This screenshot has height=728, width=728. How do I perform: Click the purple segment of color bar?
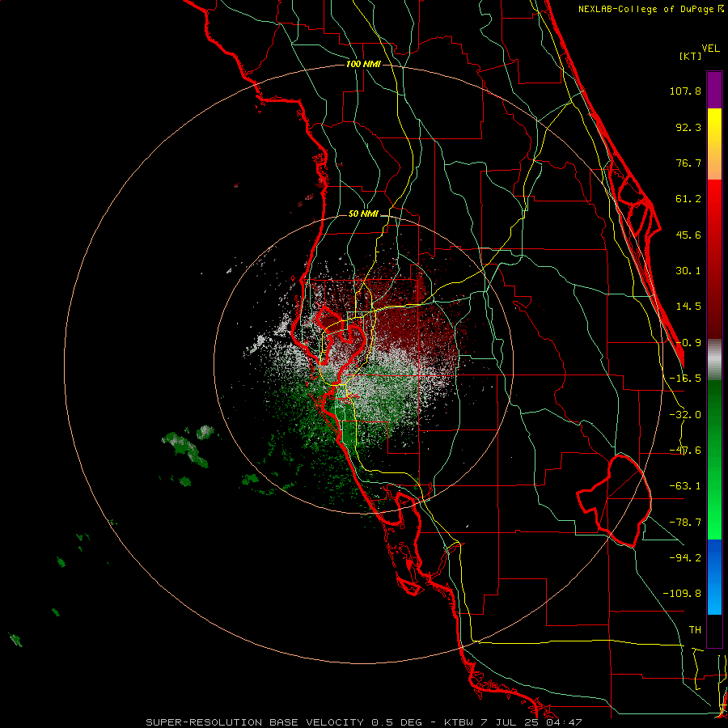(714, 90)
